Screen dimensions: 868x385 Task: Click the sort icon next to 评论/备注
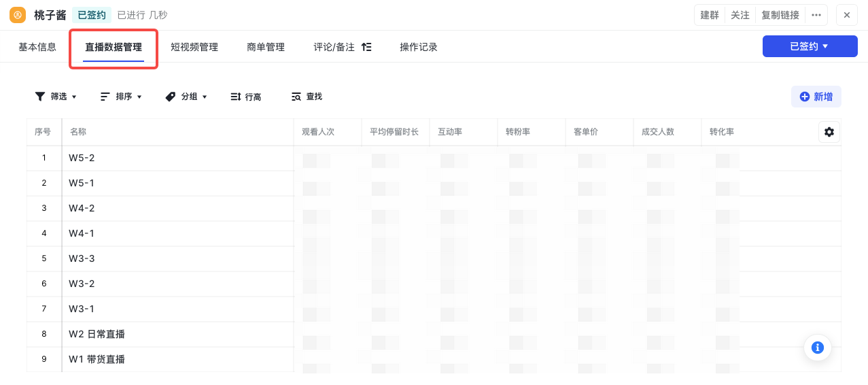coord(366,47)
